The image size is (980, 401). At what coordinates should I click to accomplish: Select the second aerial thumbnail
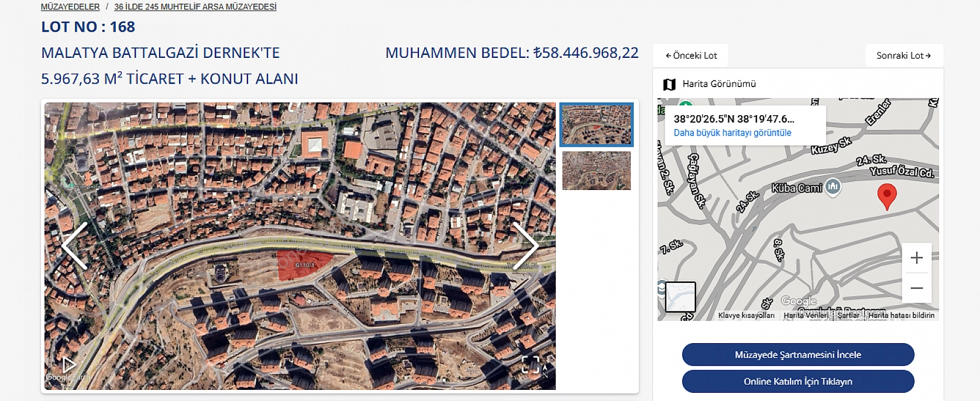coord(596,171)
